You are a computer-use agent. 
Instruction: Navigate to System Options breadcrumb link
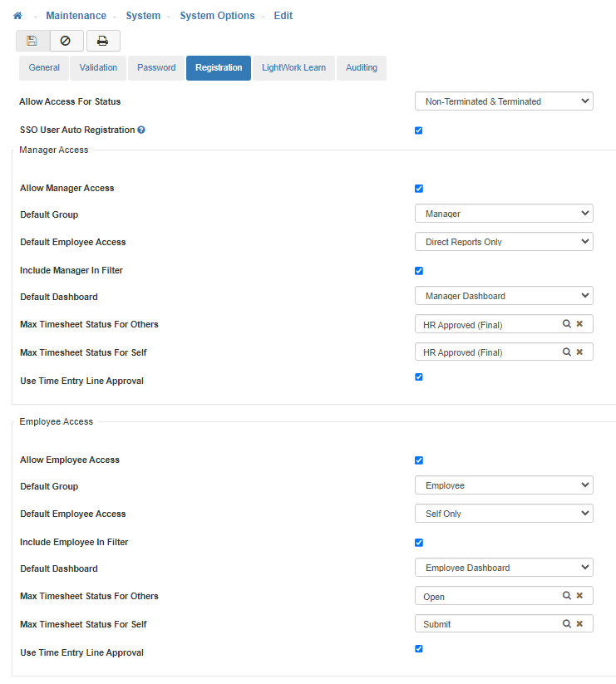click(x=217, y=16)
